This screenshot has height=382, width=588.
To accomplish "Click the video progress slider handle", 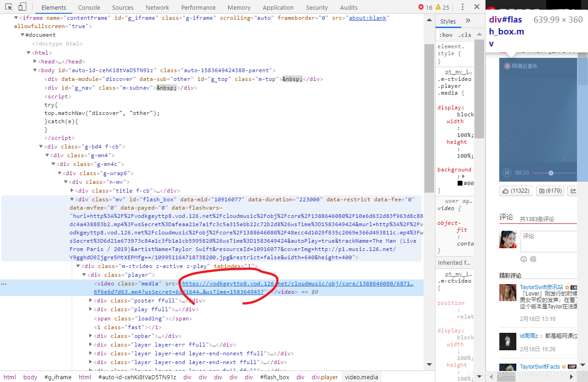I will point(551,173).
